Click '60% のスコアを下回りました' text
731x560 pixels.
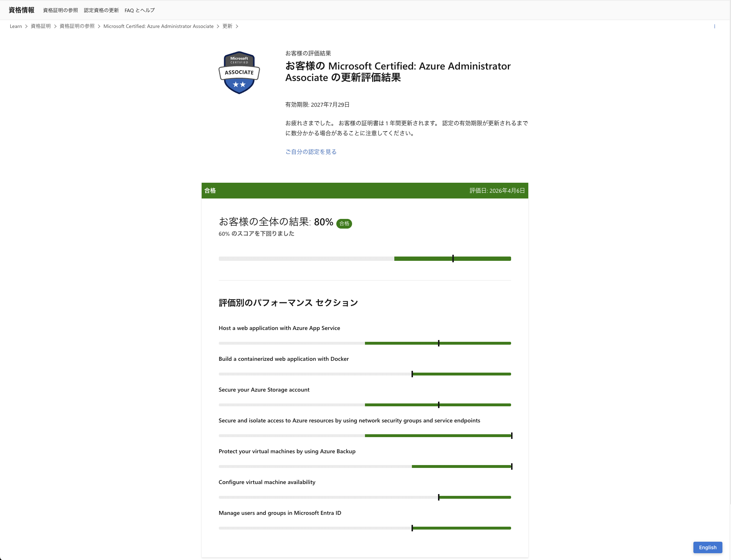pyautogui.click(x=256, y=234)
